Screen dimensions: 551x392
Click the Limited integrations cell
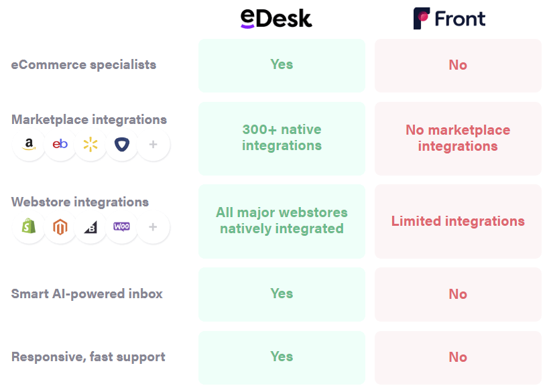(x=458, y=221)
